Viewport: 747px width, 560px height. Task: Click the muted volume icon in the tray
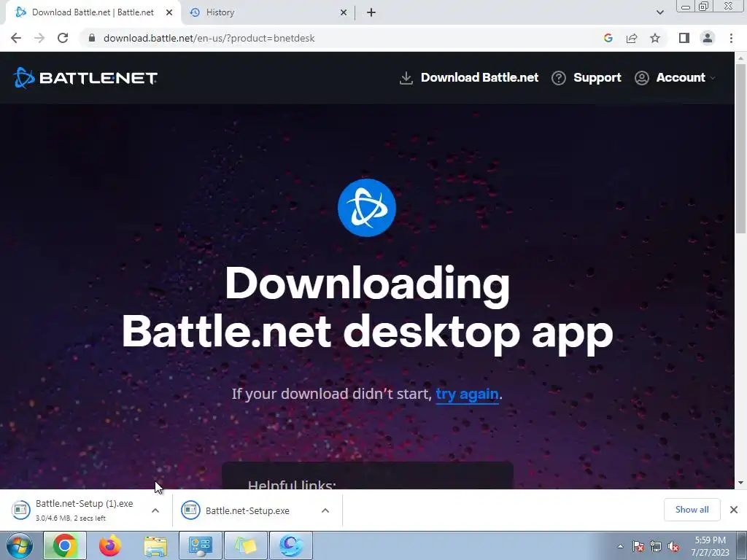tap(673, 546)
